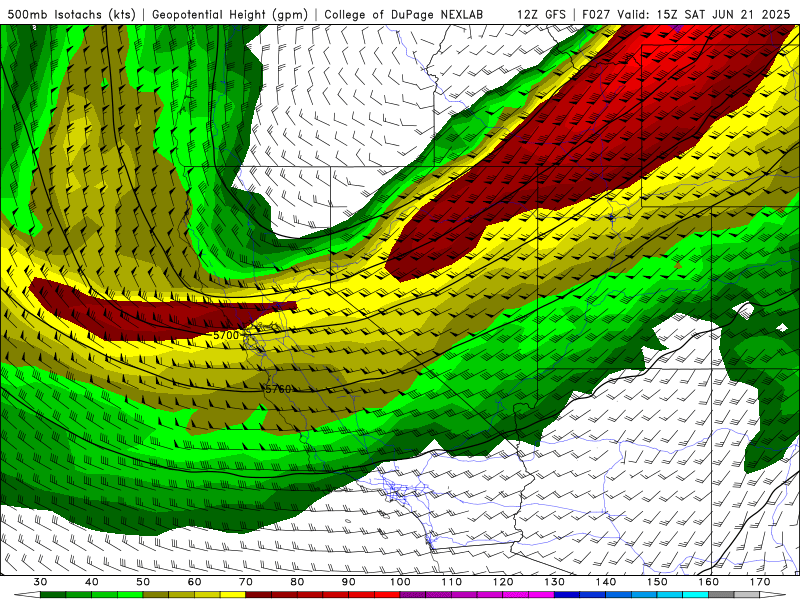800x600 pixels.
Task: Select the dark olive 50-55 kt legend swatch
Action: [x=156, y=594]
